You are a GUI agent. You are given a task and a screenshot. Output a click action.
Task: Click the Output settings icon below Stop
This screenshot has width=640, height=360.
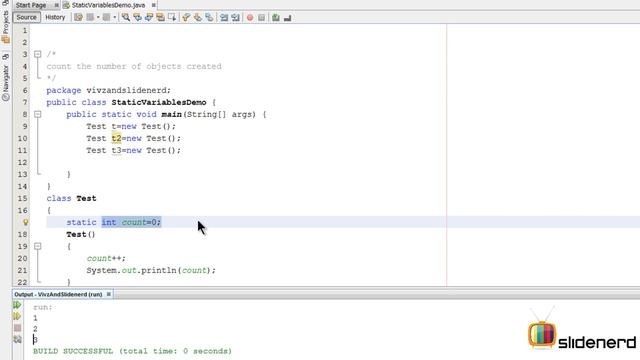click(x=17, y=339)
